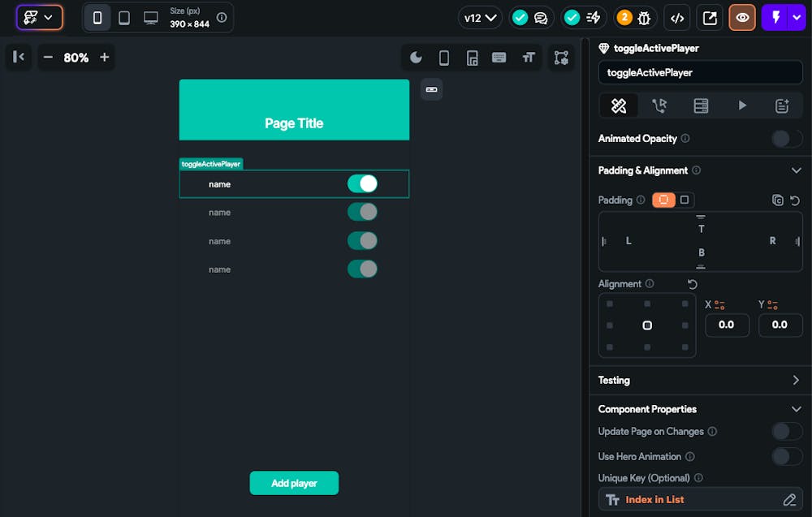Open the documentation notes tab

pyautogui.click(x=782, y=106)
